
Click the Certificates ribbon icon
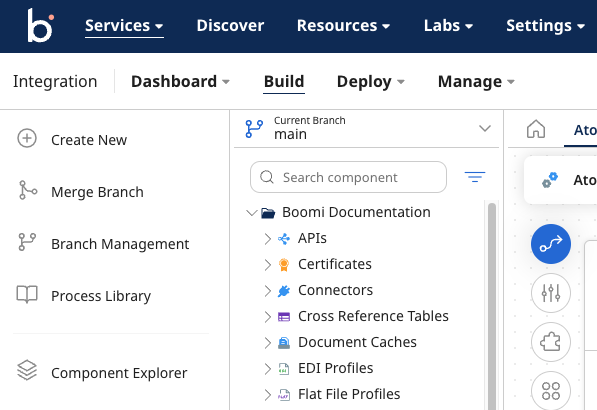pyautogui.click(x=284, y=265)
